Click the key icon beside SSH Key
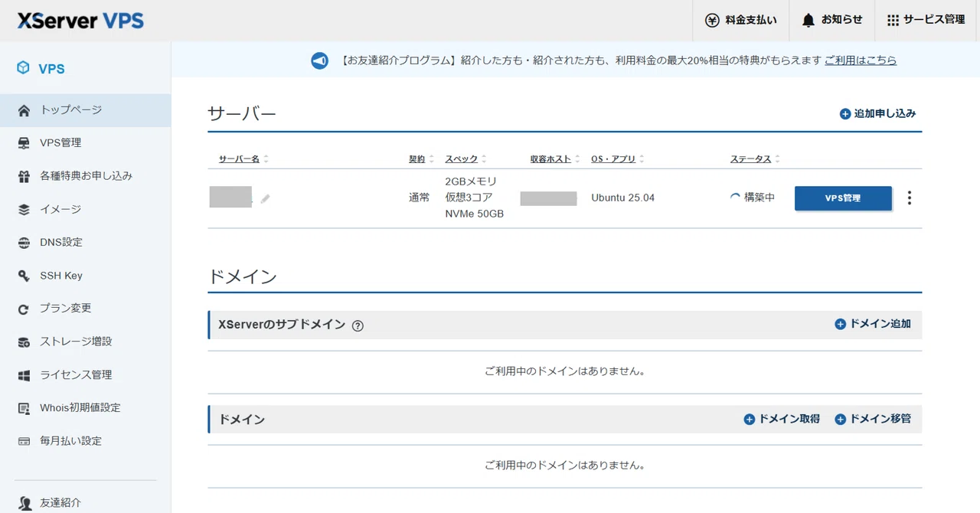Viewport: 980px width, 513px height. tap(24, 276)
